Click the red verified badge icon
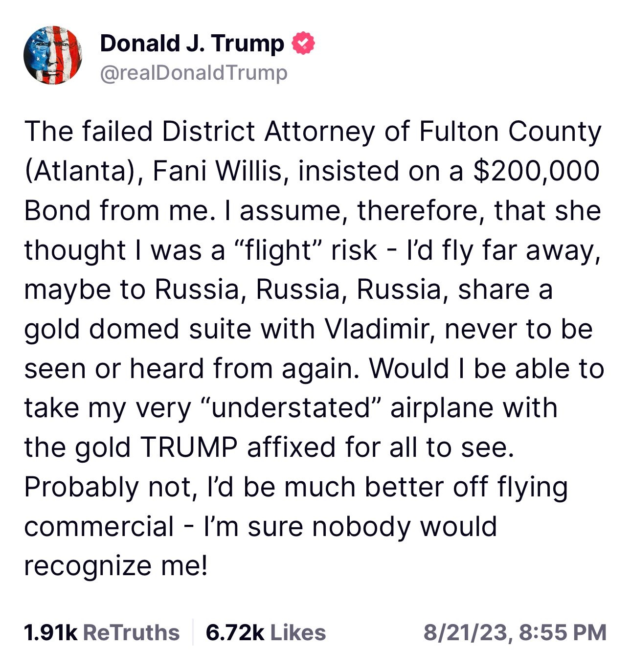This screenshot has width=631, height=672. (x=303, y=44)
